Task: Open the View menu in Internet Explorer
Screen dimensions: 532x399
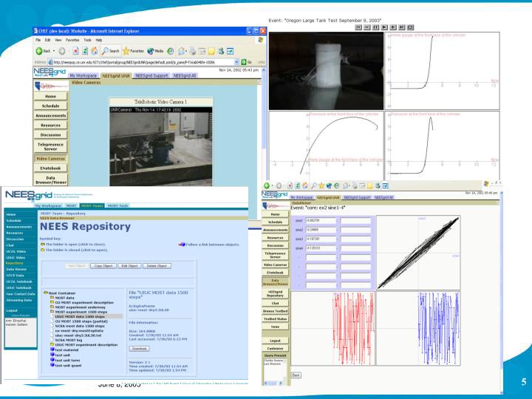Action: [58, 40]
